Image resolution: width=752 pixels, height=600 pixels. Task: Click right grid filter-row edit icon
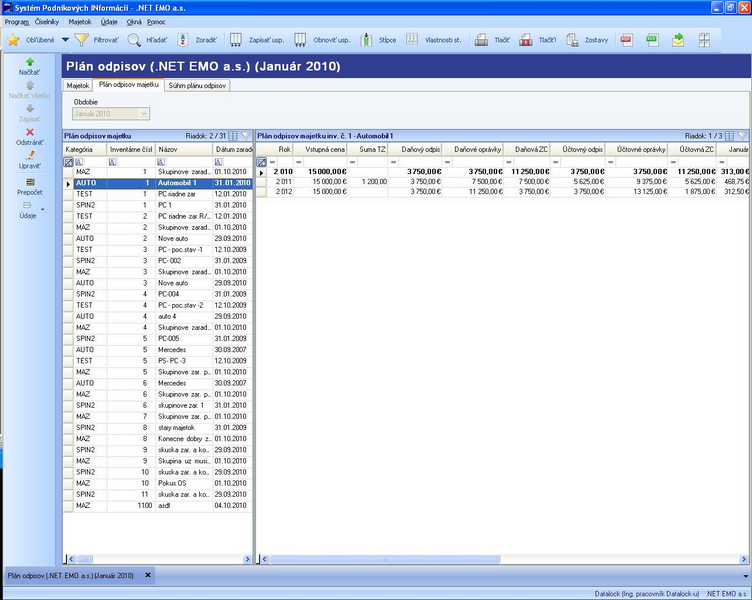coord(261,162)
